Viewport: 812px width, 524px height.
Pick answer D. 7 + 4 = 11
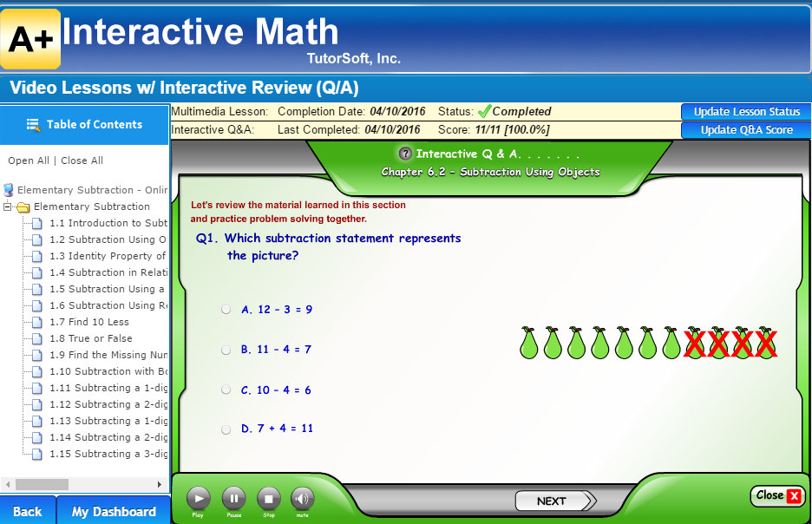coord(226,429)
